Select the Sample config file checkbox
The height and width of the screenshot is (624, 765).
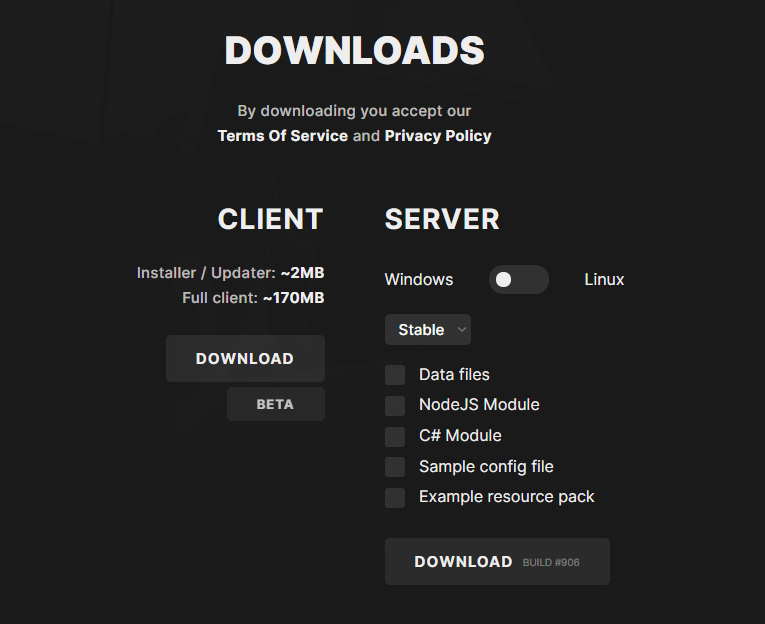(x=395, y=467)
